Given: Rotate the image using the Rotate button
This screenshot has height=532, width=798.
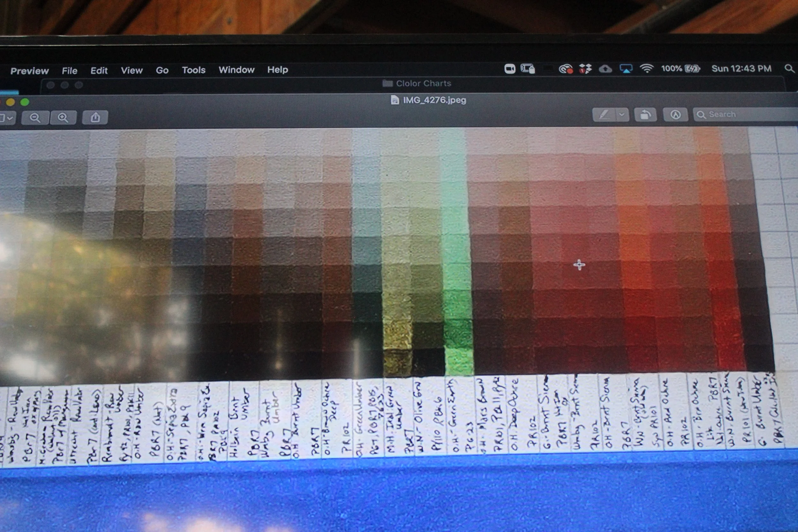Looking at the screenshot, I should click(645, 115).
